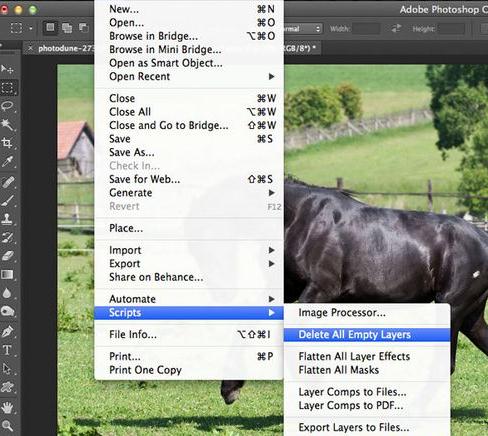Click the Height input field
Image resolution: width=488 pixels, height=436 pixels.
tap(451, 29)
